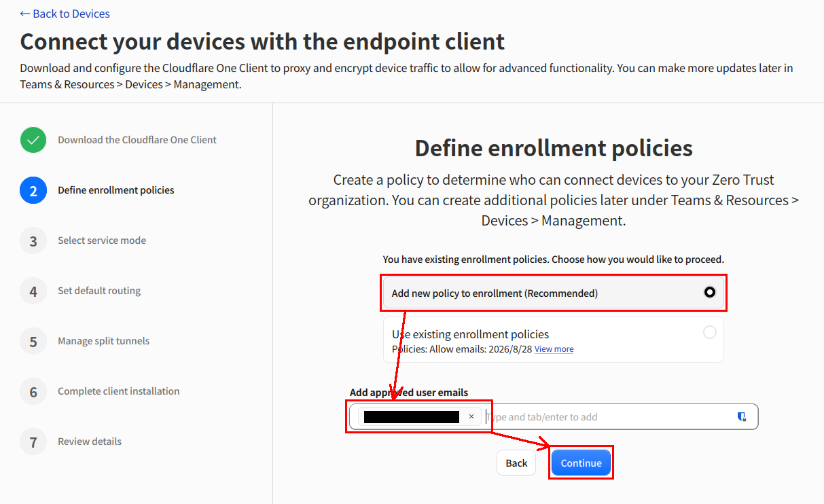
Task: Click the step 3 number icon
Action: pyautogui.click(x=33, y=240)
